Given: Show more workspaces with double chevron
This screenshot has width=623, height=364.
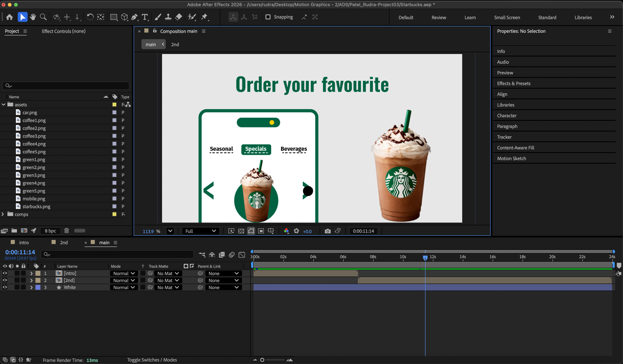Looking at the screenshot, I should click(x=612, y=17).
